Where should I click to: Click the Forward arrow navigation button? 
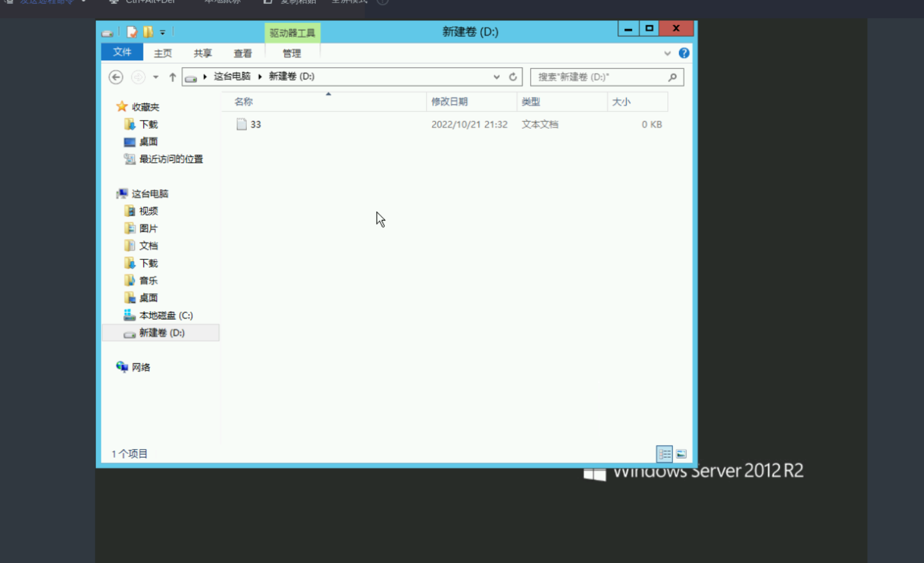[139, 77]
